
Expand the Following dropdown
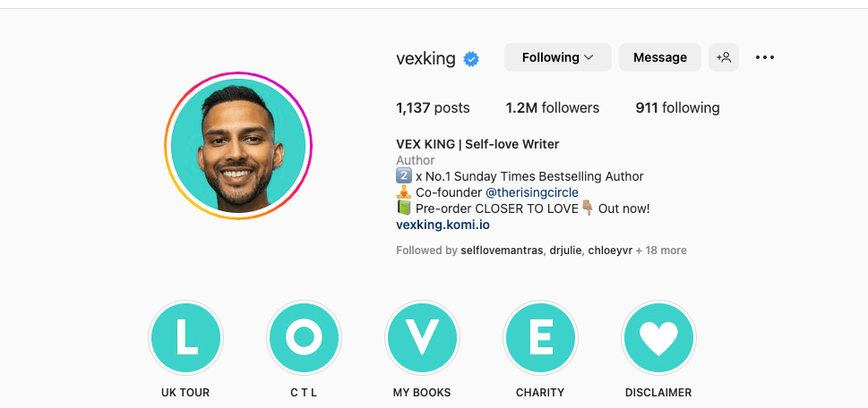tap(557, 57)
